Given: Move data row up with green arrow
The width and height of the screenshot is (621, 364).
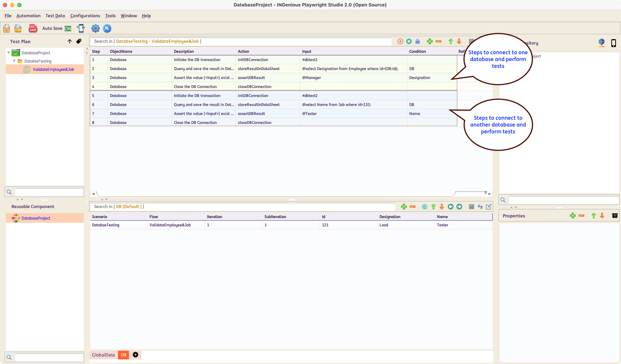Looking at the screenshot, I should (x=433, y=206).
